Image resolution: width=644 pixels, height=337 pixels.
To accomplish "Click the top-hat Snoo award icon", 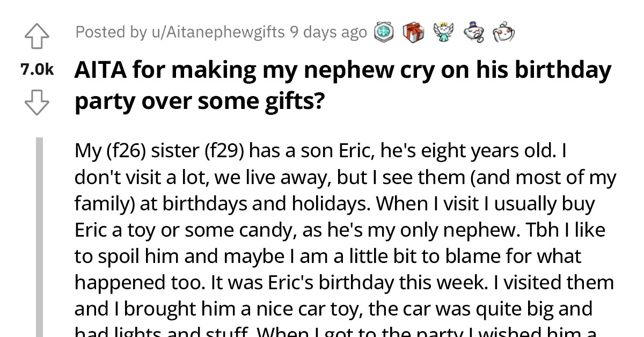I will (473, 32).
